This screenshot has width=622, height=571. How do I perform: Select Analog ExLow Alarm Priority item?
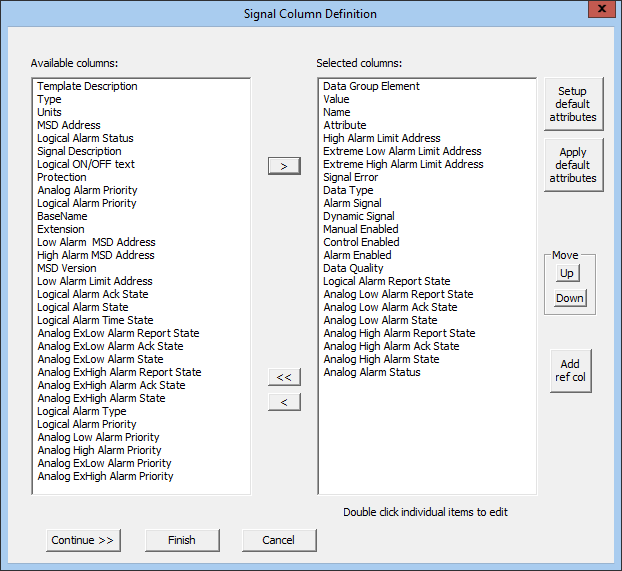pyautogui.click(x=104, y=463)
